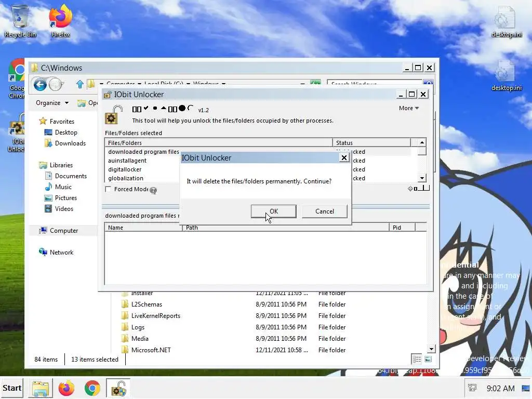The image size is (532, 399).
Task: Select the Microsoft.NET folder
Action: 151,350
